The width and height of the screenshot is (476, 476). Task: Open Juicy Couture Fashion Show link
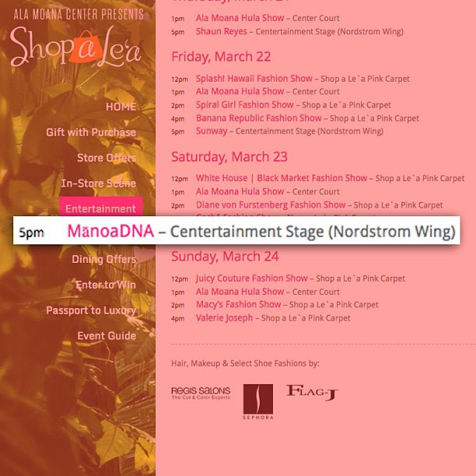tap(252, 278)
